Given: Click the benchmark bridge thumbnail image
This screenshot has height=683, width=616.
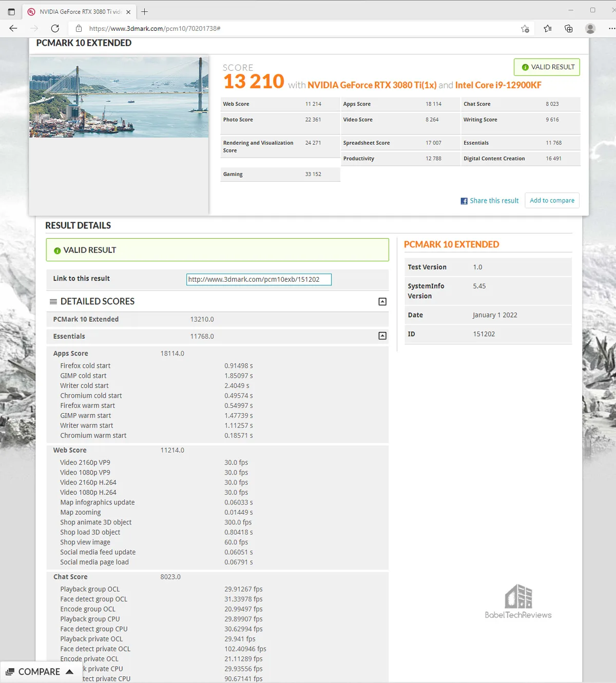Looking at the screenshot, I should pyautogui.click(x=119, y=97).
